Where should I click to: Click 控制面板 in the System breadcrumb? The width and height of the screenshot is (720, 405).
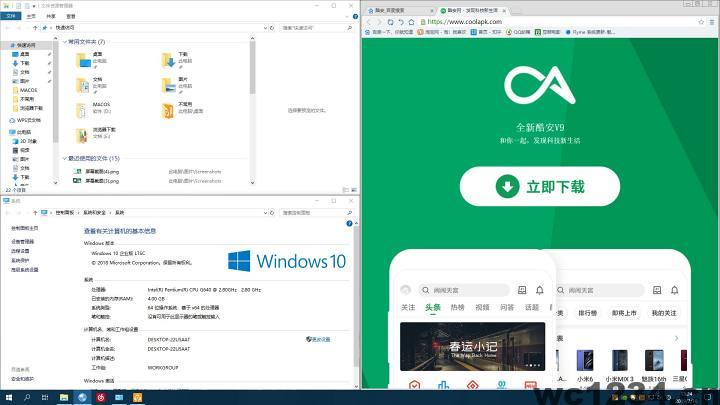point(65,213)
